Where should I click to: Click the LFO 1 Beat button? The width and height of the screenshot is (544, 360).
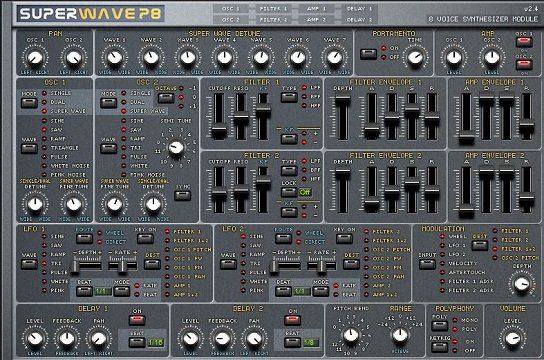pyautogui.click(x=84, y=291)
